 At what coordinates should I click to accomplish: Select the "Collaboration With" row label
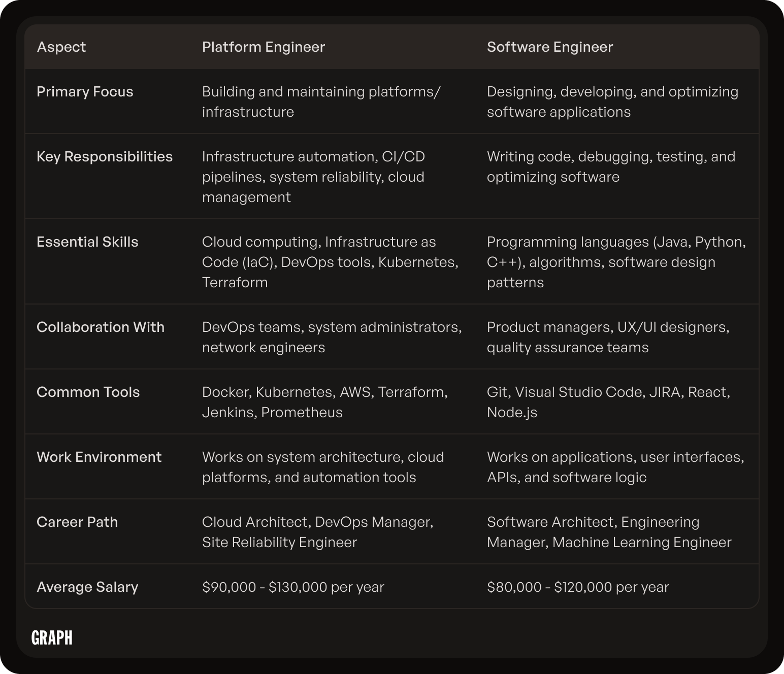pyautogui.click(x=101, y=327)
